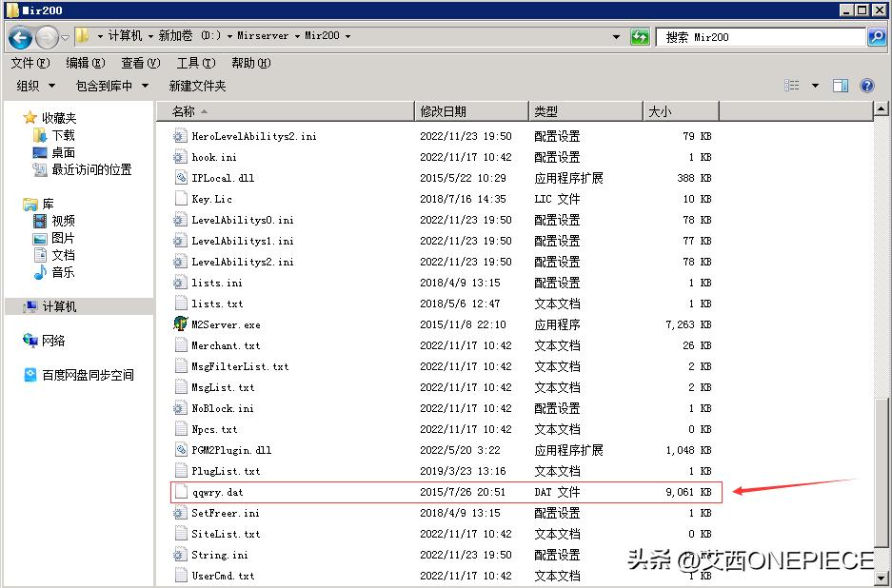Image resolution: width=892 pixels, height=588 pixels.
Task: Toggle the preview pane button
Action: (839, 85)
